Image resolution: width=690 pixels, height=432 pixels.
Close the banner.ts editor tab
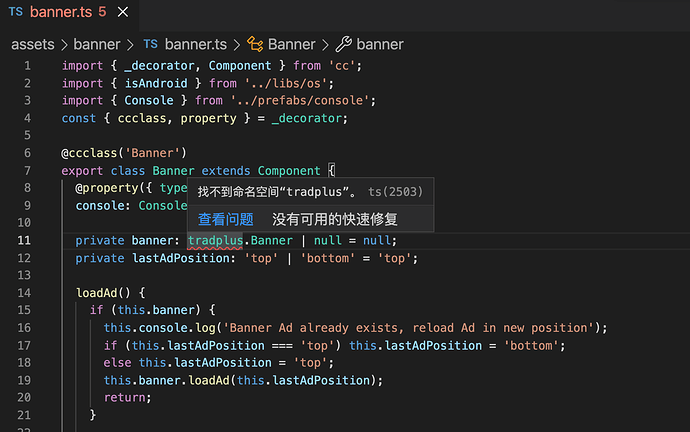click(121, 13)
